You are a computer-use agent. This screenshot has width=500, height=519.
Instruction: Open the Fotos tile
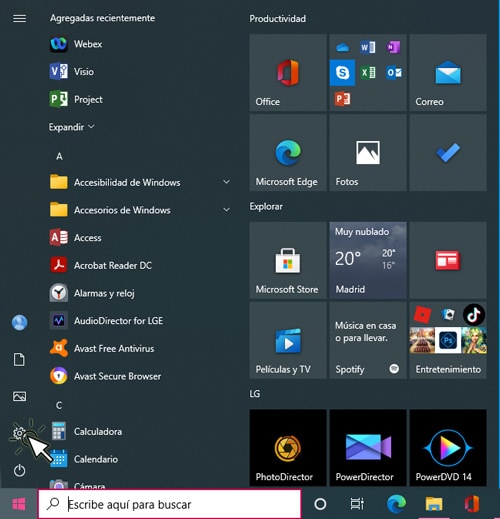coord(368,152)
